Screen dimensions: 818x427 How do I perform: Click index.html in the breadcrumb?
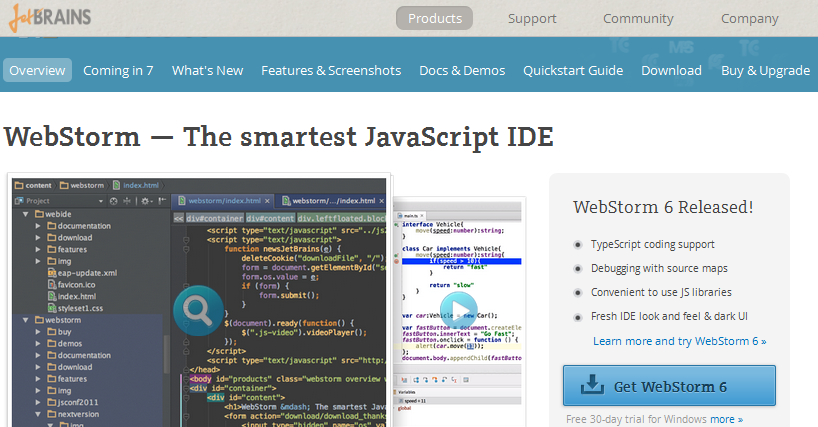(136, 185)
